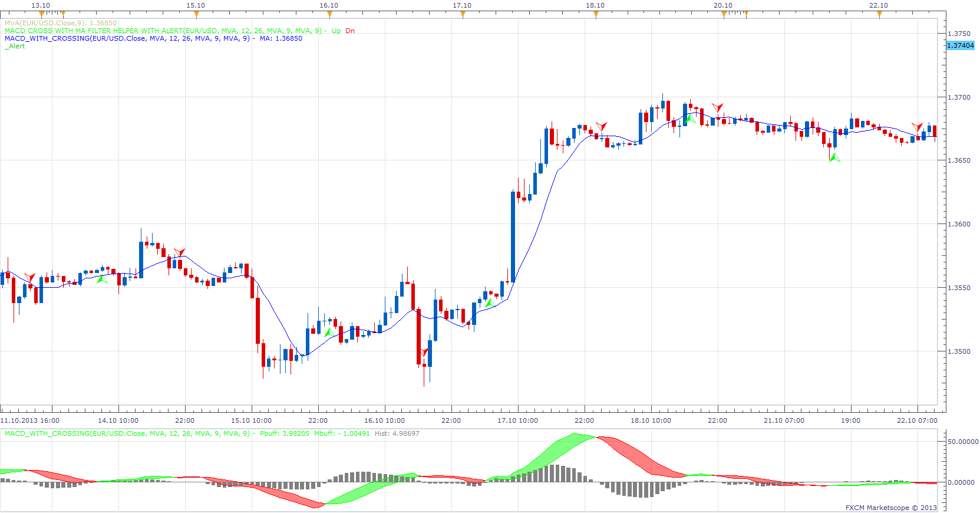Select the red down arrow above 17.10 22:00 candles
This screenshot has height=513, width=980.
coord(601,126)
